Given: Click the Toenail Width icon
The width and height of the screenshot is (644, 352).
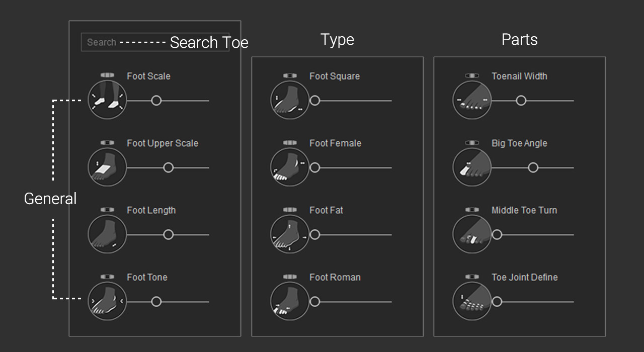Looking at the screenshot, I should click(472, 101).
